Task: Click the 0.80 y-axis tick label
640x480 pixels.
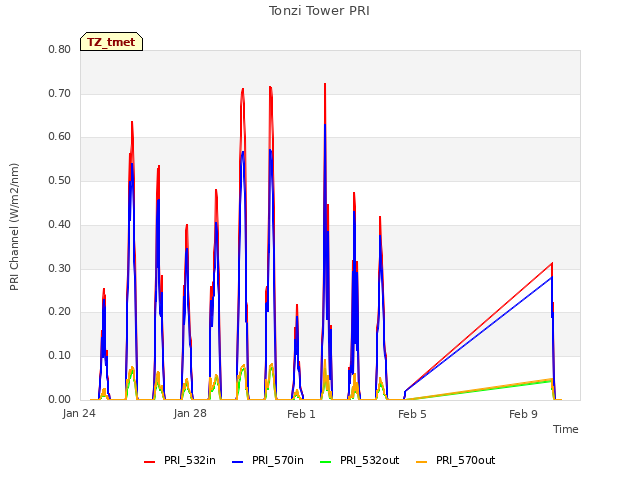Action: [60, 49]
